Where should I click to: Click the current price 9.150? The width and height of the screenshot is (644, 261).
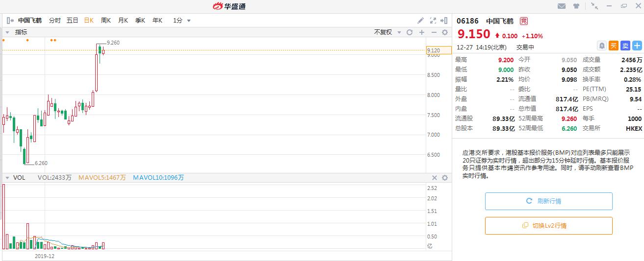click(x=474, y=34)
